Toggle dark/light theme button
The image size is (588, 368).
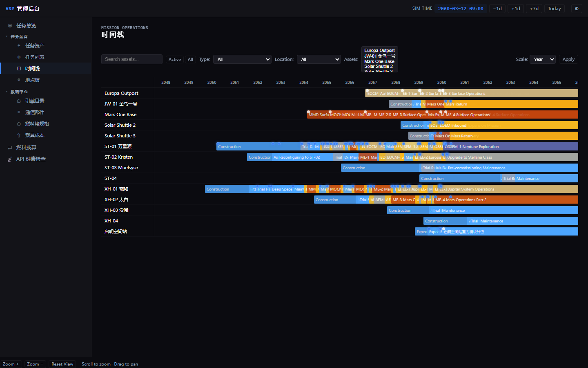pos(577,9)
